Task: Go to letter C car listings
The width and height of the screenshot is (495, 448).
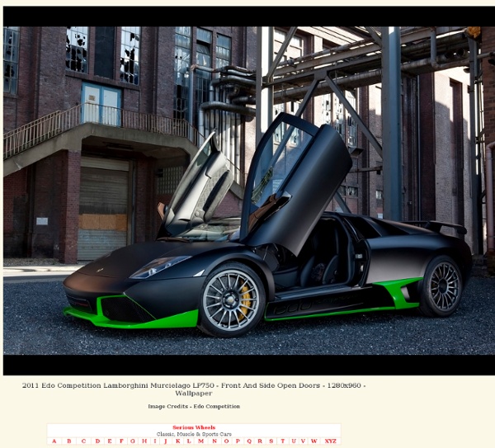Action: point(83,441)
